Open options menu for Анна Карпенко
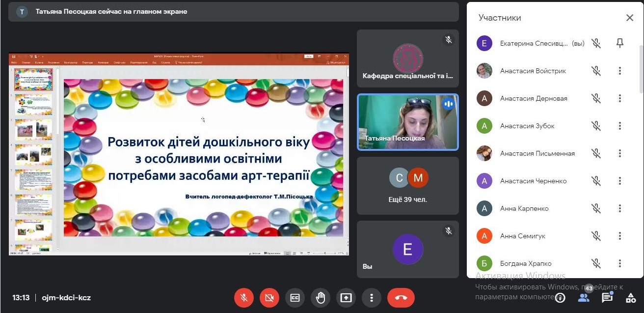The height and width of the screenshot is (313, 644). point(620,208)
